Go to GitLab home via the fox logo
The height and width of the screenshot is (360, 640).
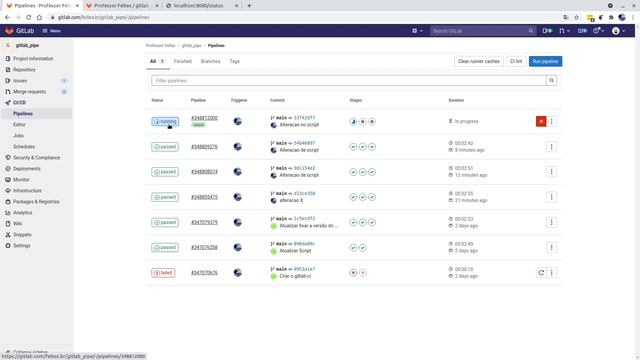[9, 31]
